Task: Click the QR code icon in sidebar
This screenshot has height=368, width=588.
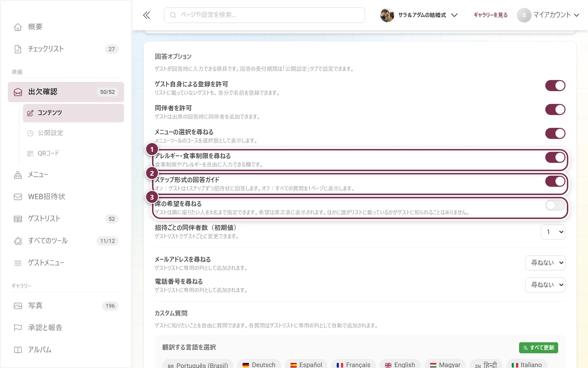Action: pos(30,153)
